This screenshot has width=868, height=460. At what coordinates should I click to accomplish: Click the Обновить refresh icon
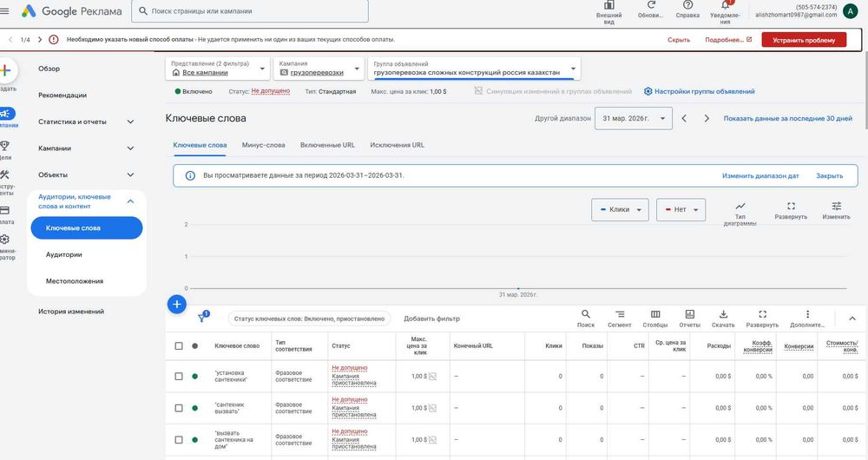651,4
